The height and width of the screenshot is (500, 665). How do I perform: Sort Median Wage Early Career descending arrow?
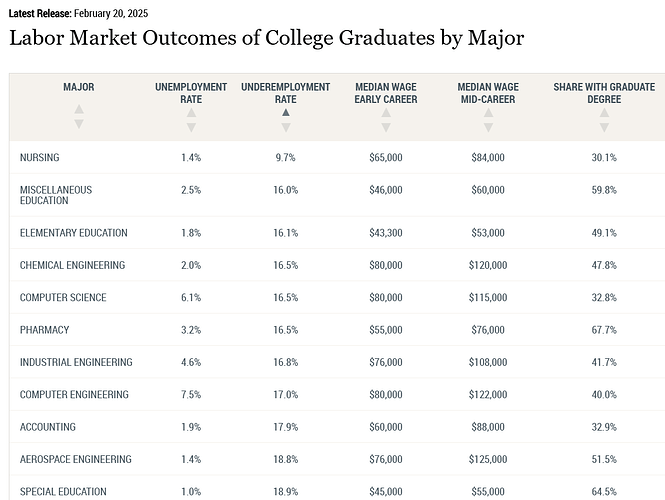coord(386,127)
